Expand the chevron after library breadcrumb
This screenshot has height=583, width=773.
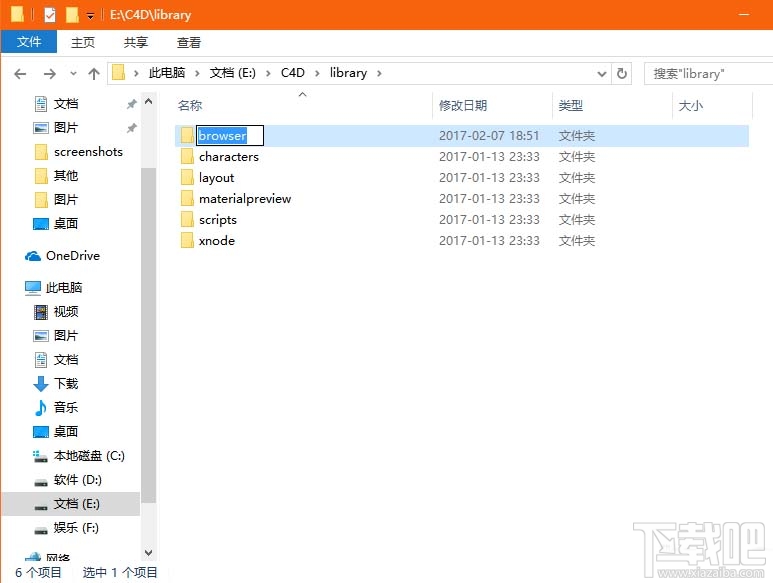tap(379, 73)
